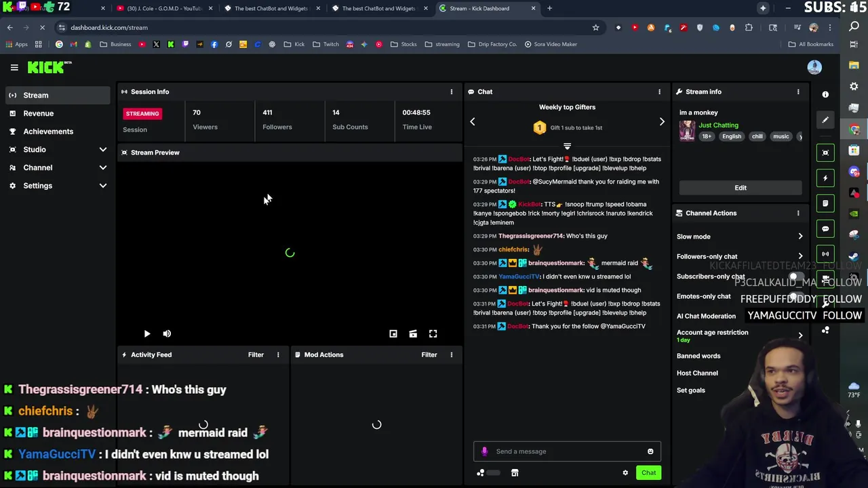Viewport: 868px width, 488px height.
Task: Toggle theater mode in stream preview
Action: (413, 333)
